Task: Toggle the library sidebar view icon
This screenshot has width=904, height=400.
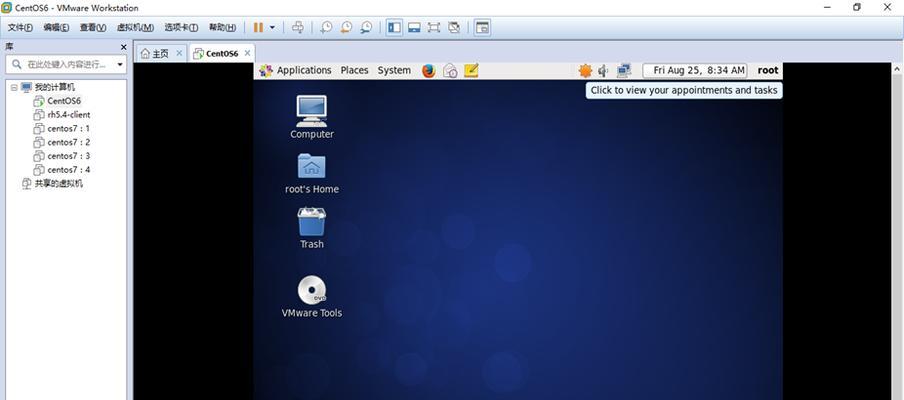Action: pyautogui.click(x=394, y=27)
